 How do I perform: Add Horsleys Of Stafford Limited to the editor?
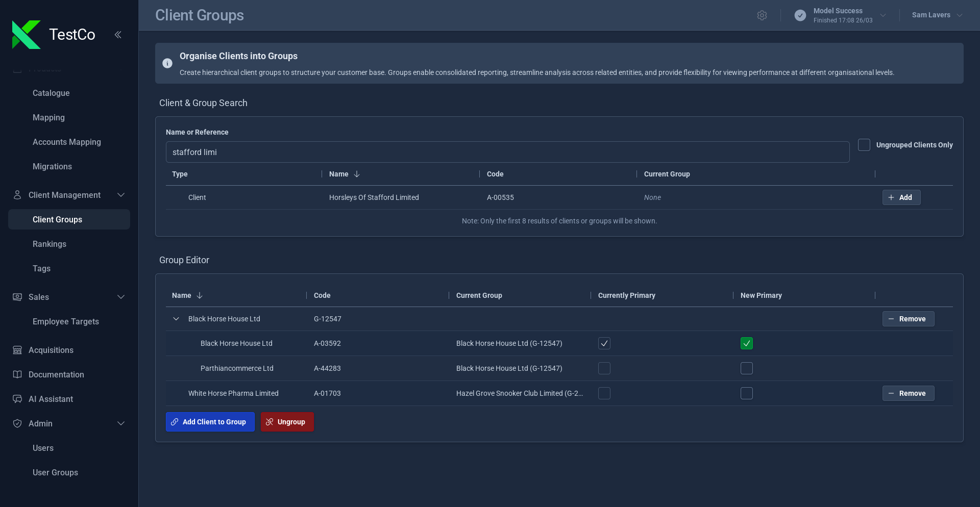coord(901,197)
